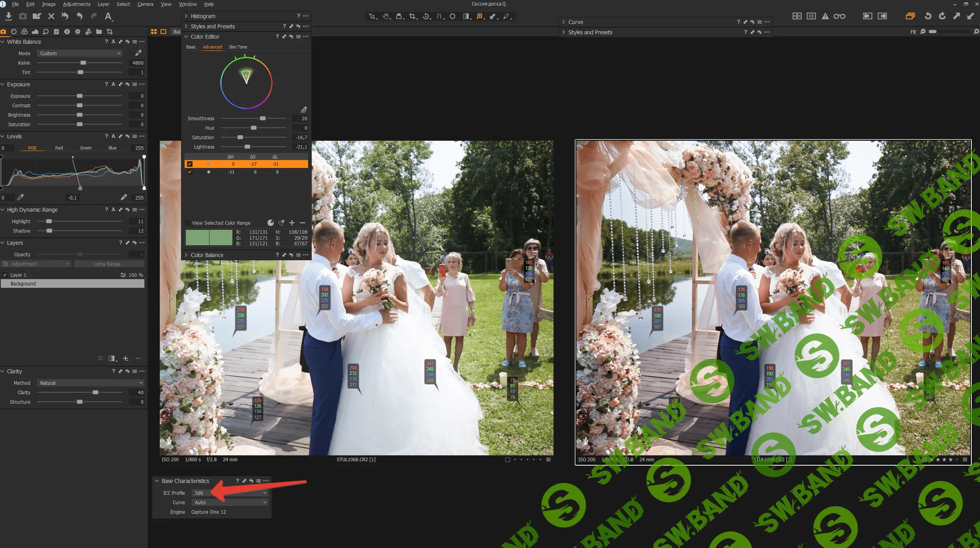Viewport: 980px width, 548px height.
Task: Open the Lens tool tab icon
Action: pyautogui.click(x=14, y=32)
